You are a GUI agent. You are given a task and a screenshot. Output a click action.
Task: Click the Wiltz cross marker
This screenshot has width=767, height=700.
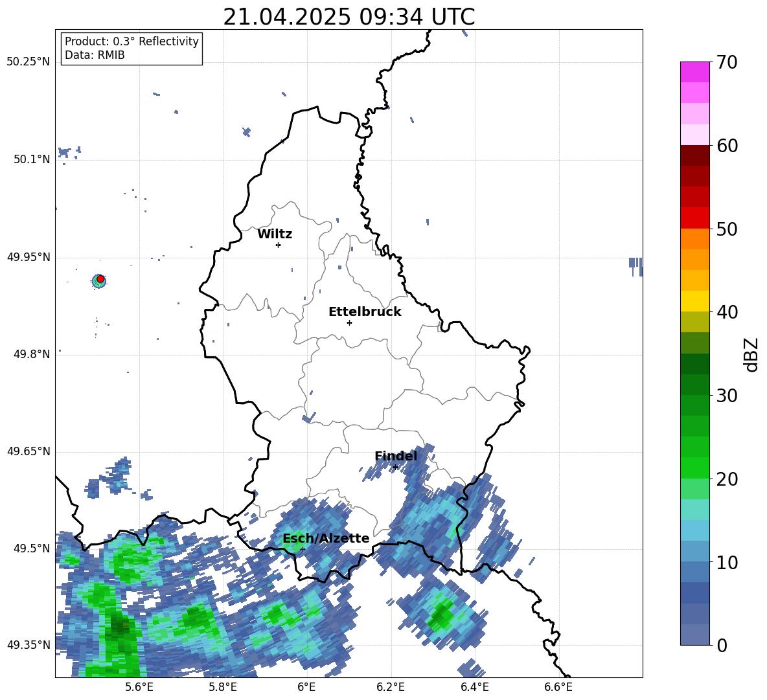point(279,245)
